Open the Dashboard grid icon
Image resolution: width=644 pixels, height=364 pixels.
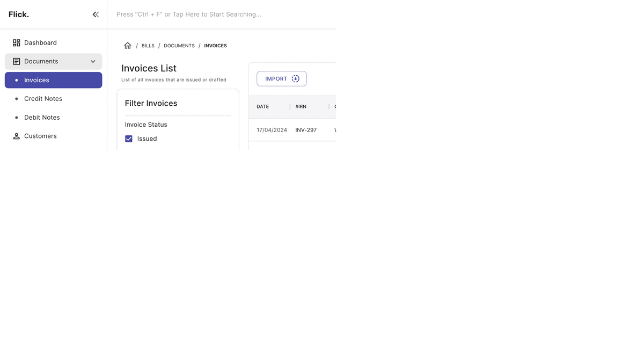pos(17,43)
